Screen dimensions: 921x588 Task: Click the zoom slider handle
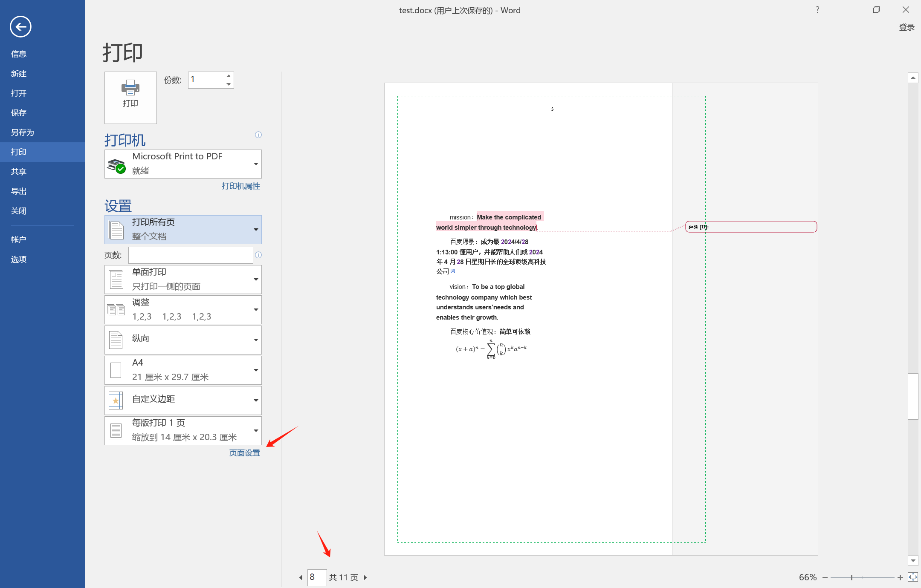click(851, 577)
